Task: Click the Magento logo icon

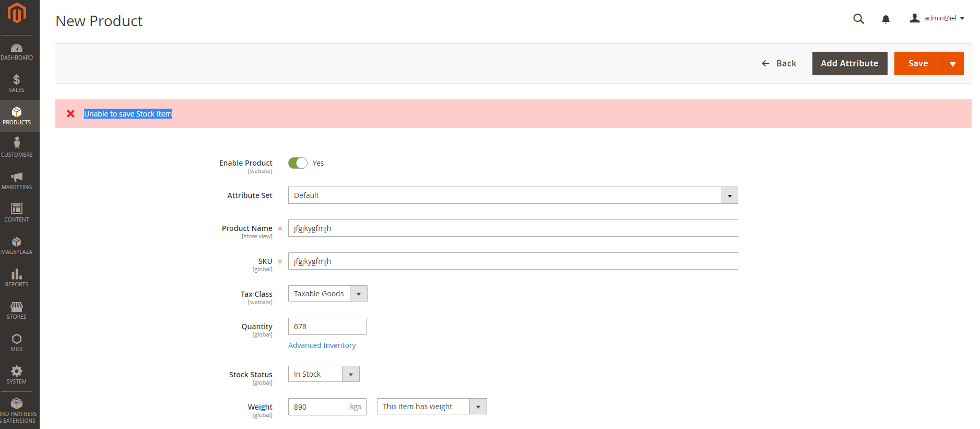Action: point(17,13)
